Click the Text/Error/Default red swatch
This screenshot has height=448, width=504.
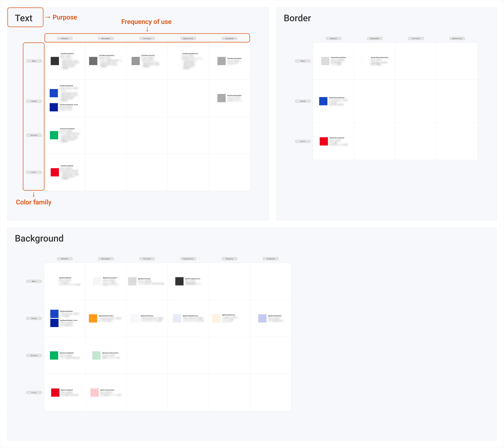pos(55,172)
